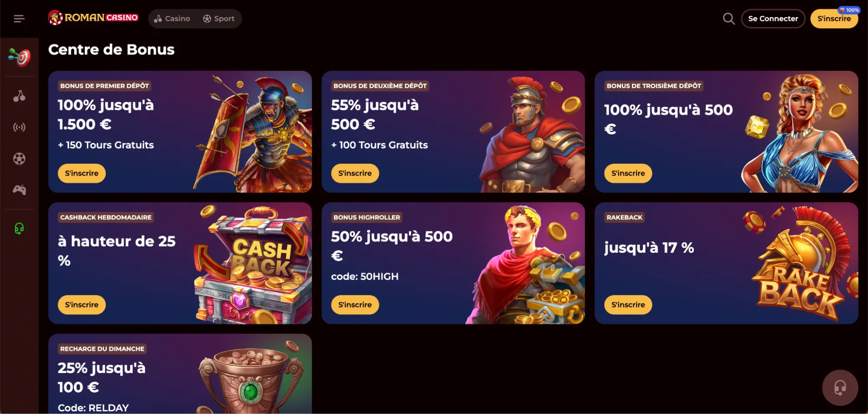
Task: Switch to the Sport tab
Action: tap(219, 19)
